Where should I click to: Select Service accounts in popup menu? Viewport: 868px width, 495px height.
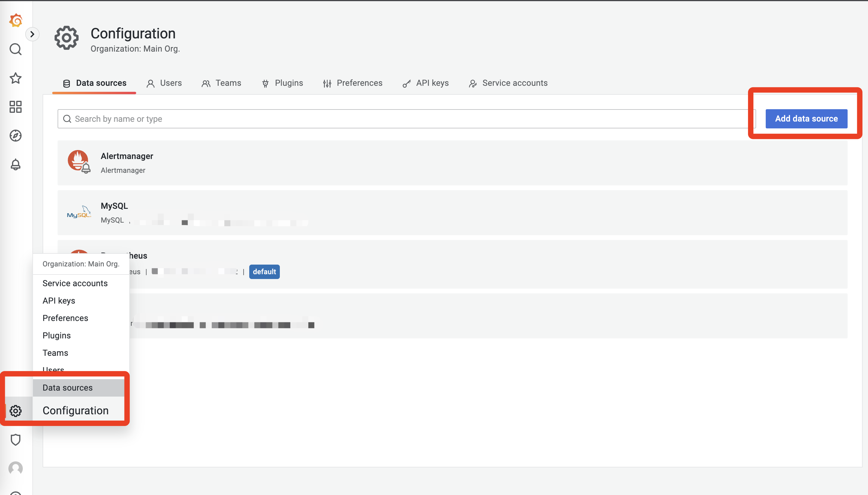coord(75,283)
